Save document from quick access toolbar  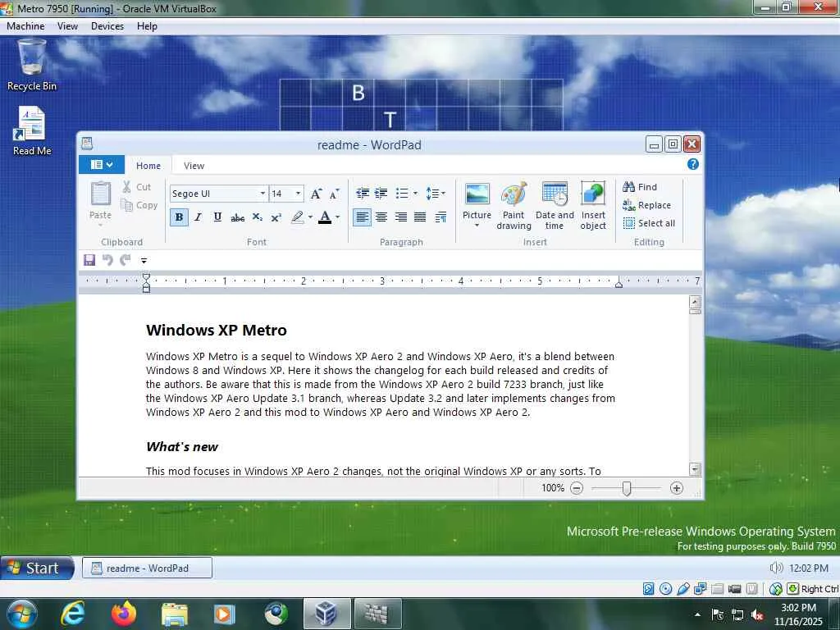[89, 260]
